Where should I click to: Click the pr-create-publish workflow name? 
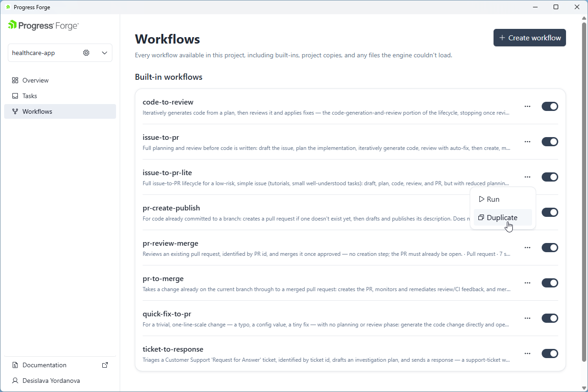click(171, 208)
